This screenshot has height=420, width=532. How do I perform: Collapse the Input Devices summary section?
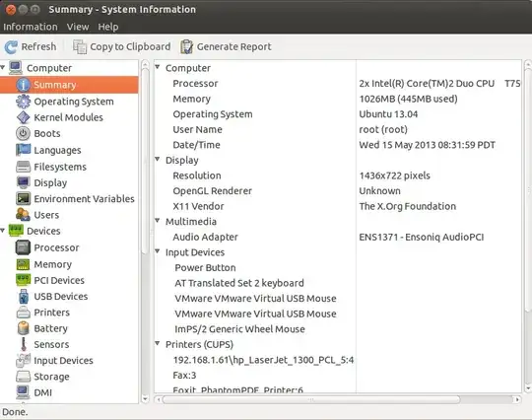pos(158,251)
